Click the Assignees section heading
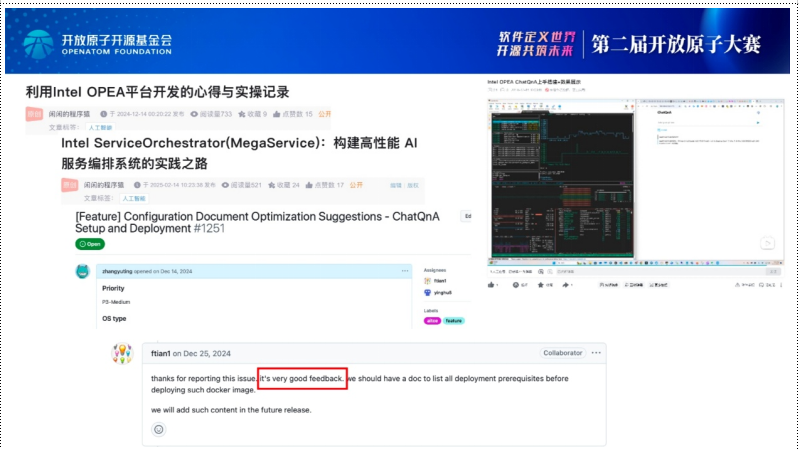The width and height of the screenshot is (799, 449). click(435, 270)
